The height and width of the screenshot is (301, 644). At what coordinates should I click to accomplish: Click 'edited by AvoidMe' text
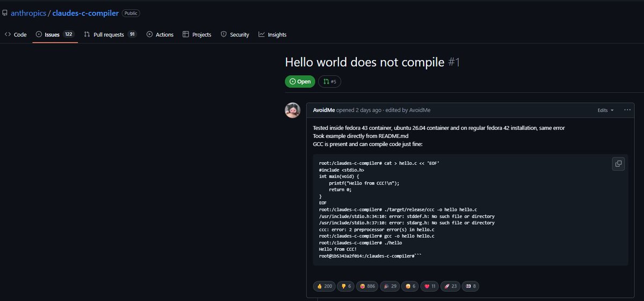coord(407,110)
